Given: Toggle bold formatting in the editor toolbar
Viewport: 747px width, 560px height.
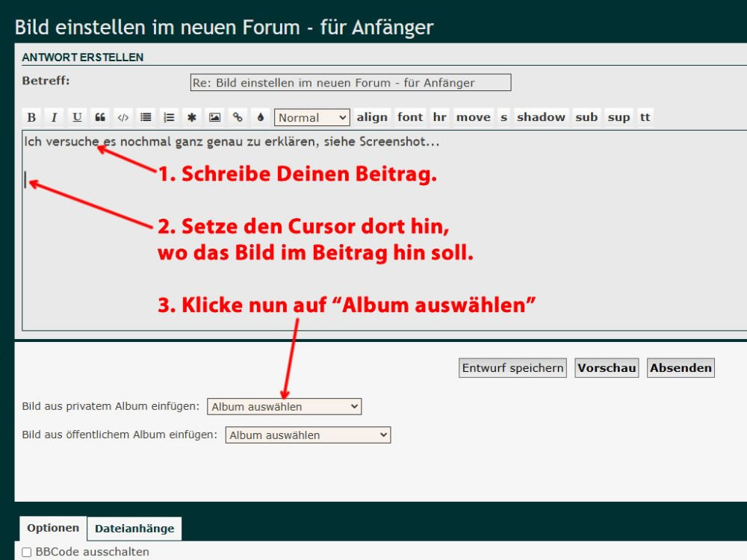Looking at the screenshot, I should [31, 117].
